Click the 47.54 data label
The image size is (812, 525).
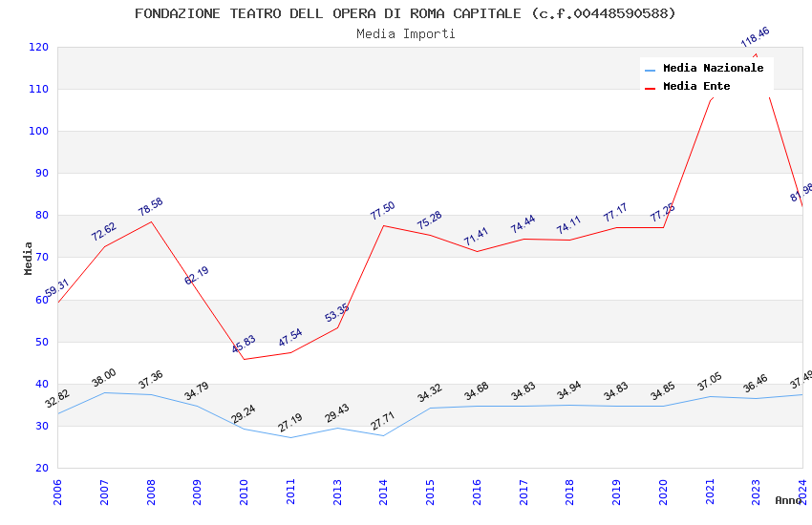290,337
